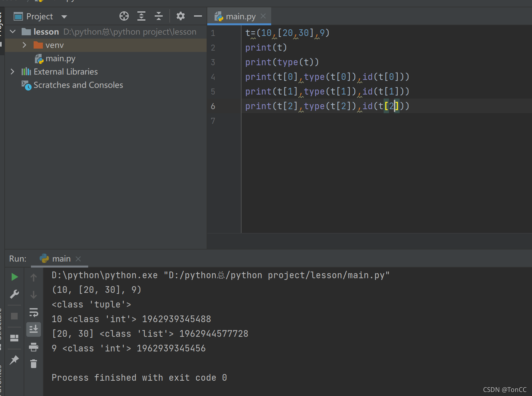Open the Project view dropdown arrow
This screenshot has height=396, width=532.
[x=64, y=17]
